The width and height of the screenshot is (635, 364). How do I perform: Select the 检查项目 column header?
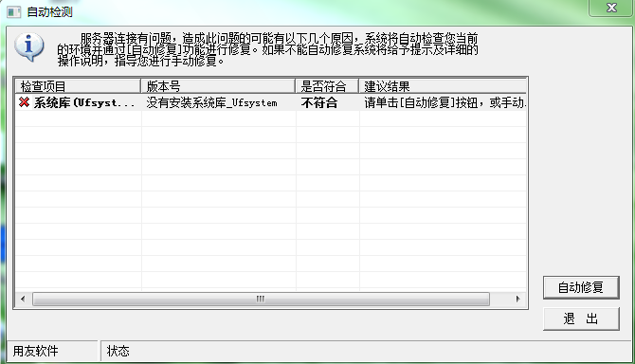(x=78, y=86)
